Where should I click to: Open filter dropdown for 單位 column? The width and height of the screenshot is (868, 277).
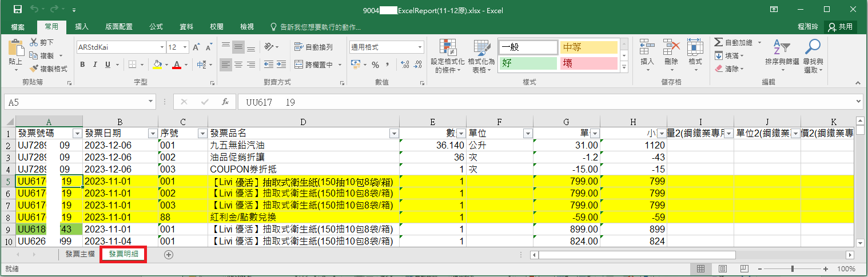pos(527,133)
